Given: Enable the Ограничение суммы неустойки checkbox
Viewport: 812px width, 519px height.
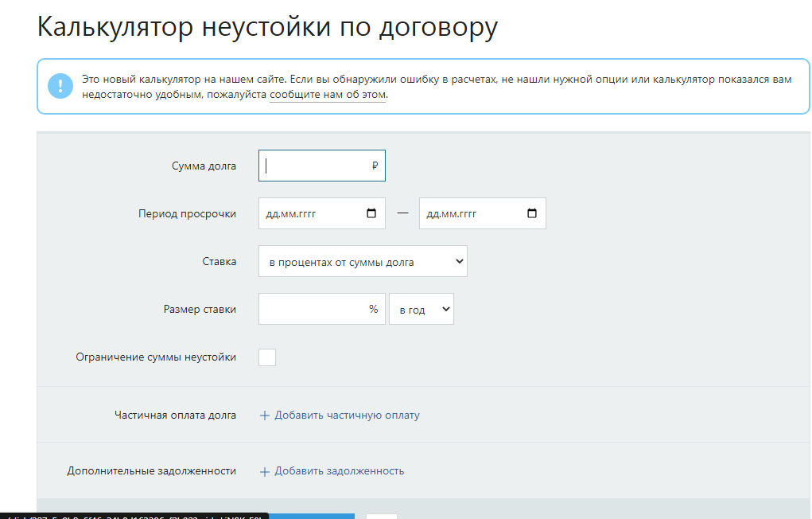Looking at the screenshot, I should pyautogui.click(x=267, y=357).
